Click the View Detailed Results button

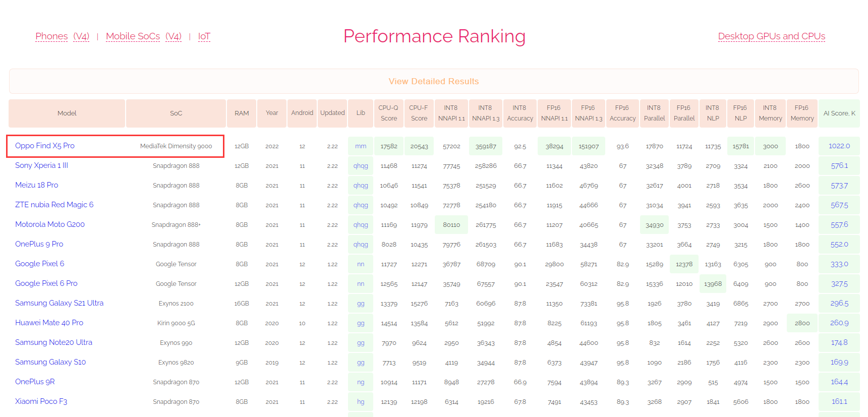433,81
